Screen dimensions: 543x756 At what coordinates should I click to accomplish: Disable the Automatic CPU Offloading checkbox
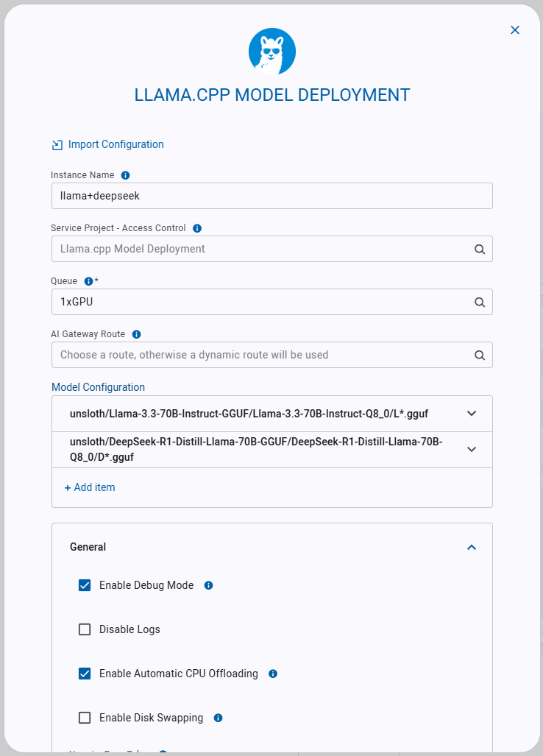[x=85, y=674]
